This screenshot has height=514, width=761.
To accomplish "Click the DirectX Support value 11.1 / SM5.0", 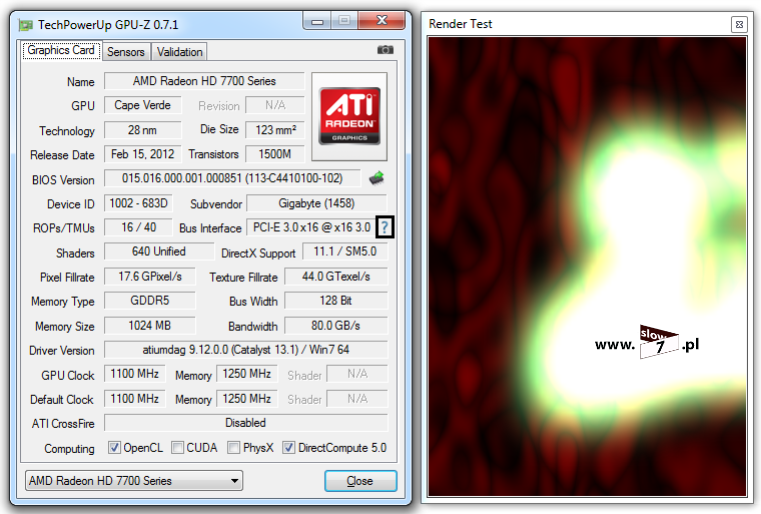I will coord(345,251).
